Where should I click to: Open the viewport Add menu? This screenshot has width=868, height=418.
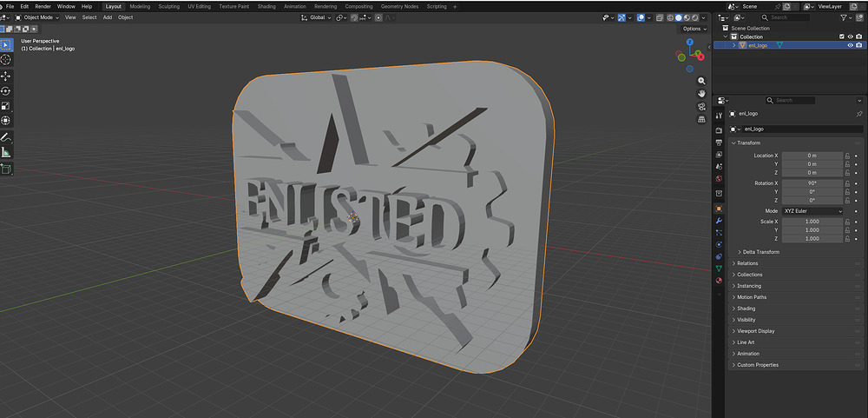pos(108,17)
